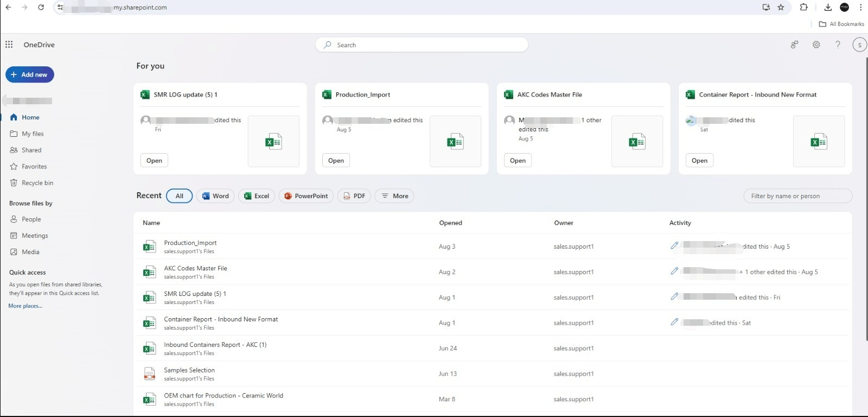Open Container Report - Inbound New Format from the recent list
The height and width of the screenshot is (417, 868).
[221, 319]
